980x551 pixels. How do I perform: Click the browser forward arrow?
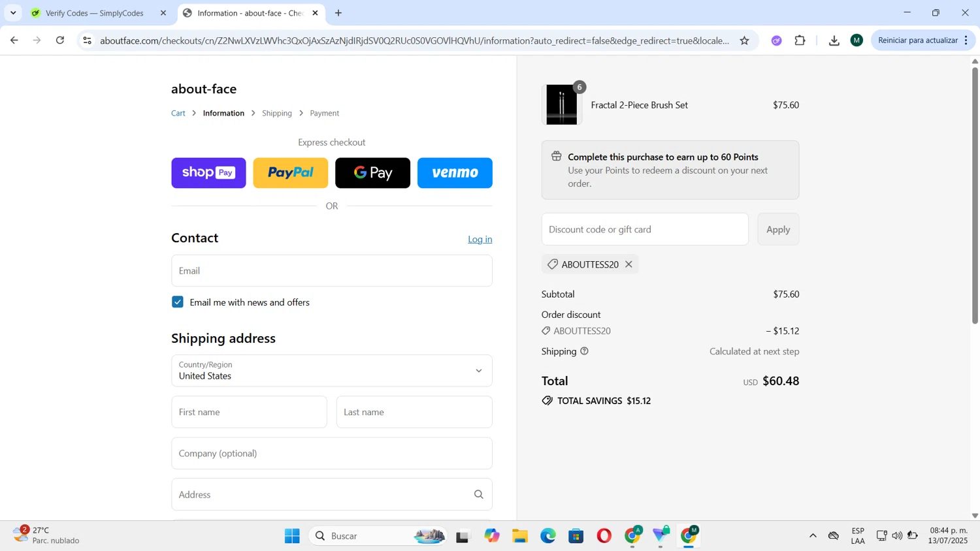(37, 40)
